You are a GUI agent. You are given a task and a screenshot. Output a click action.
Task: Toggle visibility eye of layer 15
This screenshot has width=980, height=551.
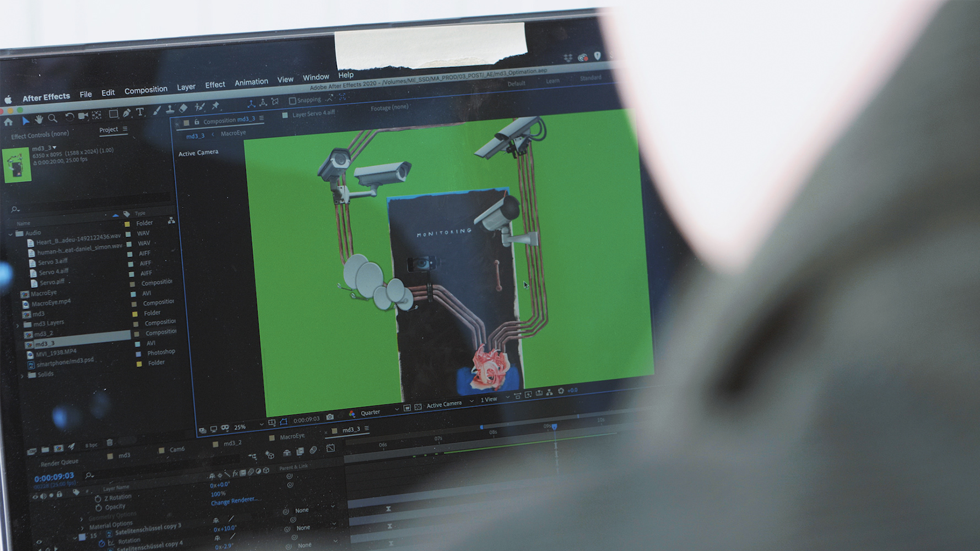[39, 542]
